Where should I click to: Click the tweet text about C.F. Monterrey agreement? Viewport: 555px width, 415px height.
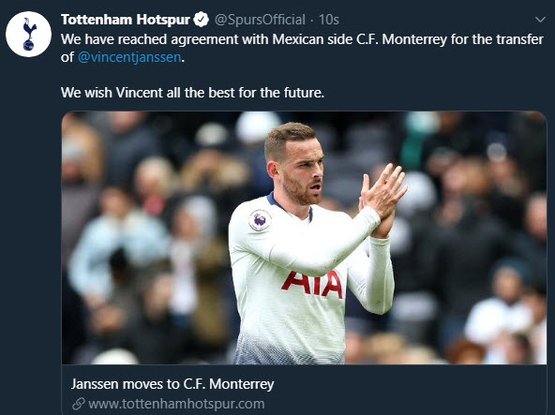point(302,48)
